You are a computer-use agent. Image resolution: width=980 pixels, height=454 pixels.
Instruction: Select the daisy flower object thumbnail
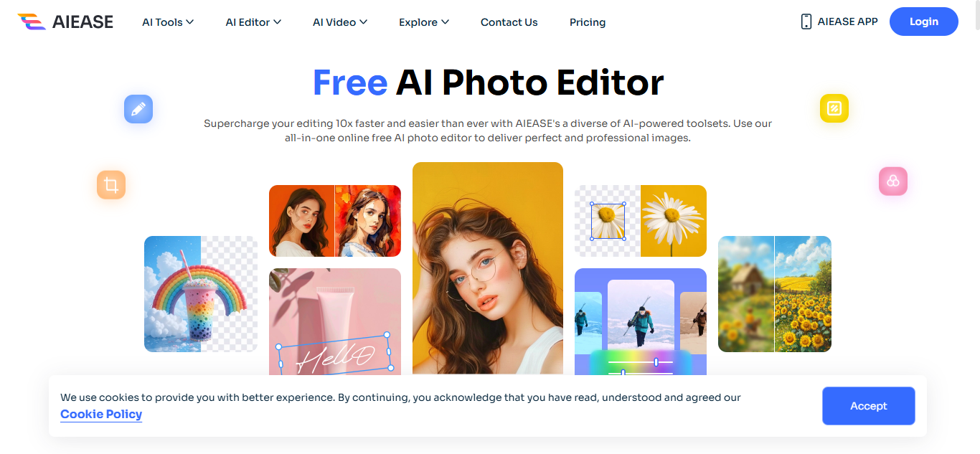[641, 221]
